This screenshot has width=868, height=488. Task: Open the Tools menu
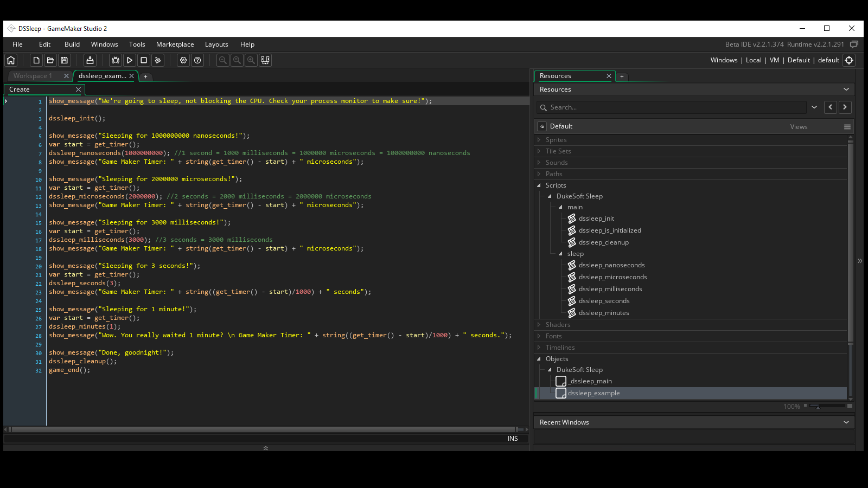tap(137, 44)
